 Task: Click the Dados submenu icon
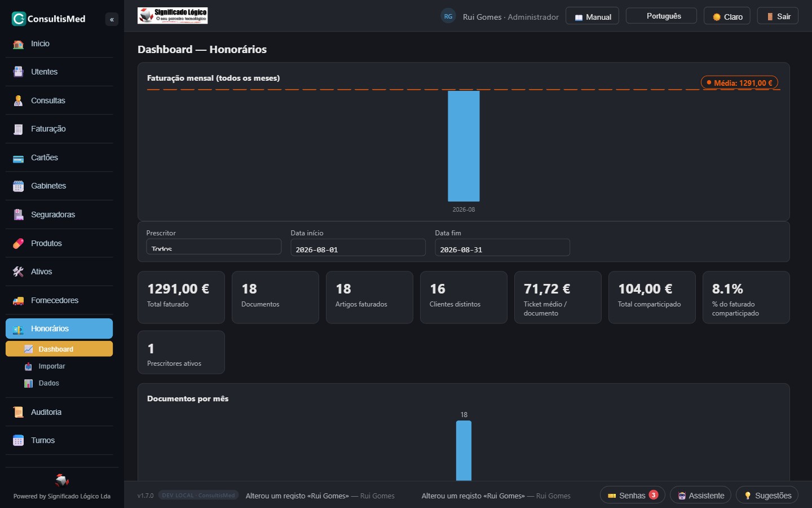[x=28, y=383]
